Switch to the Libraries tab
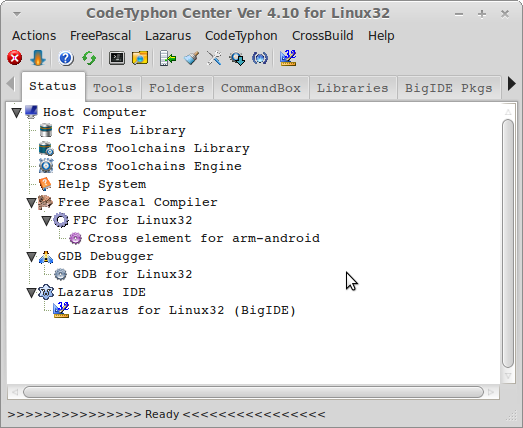 pos(353,88)
